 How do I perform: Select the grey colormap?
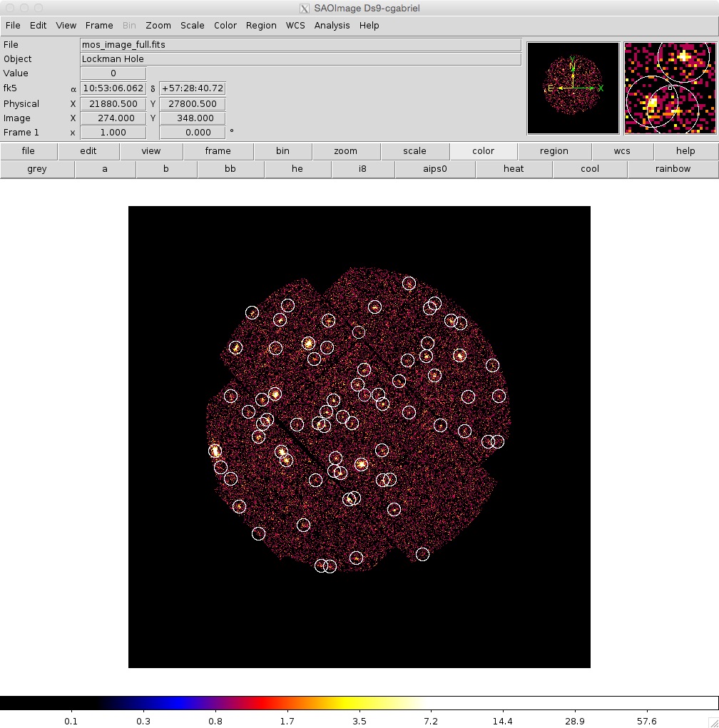pos(37,169)
